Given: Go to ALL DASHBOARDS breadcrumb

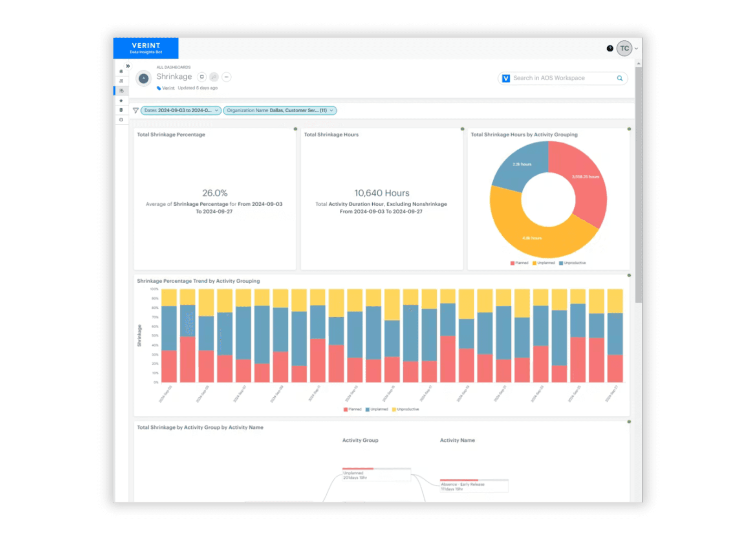Looking at the screenshot, I should click(x=174, y=67).
